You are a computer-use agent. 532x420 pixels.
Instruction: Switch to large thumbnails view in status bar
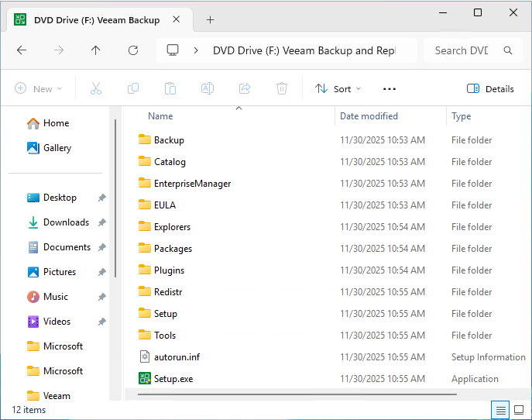pos(518,410)
